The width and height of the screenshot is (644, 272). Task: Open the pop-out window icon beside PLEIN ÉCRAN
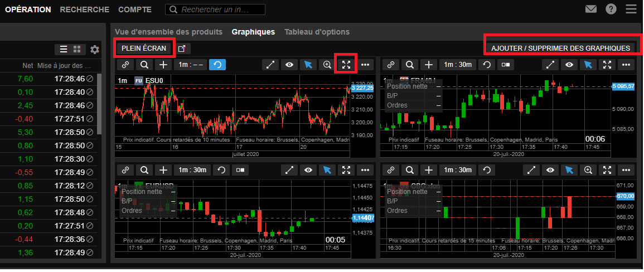coord(182,49)
